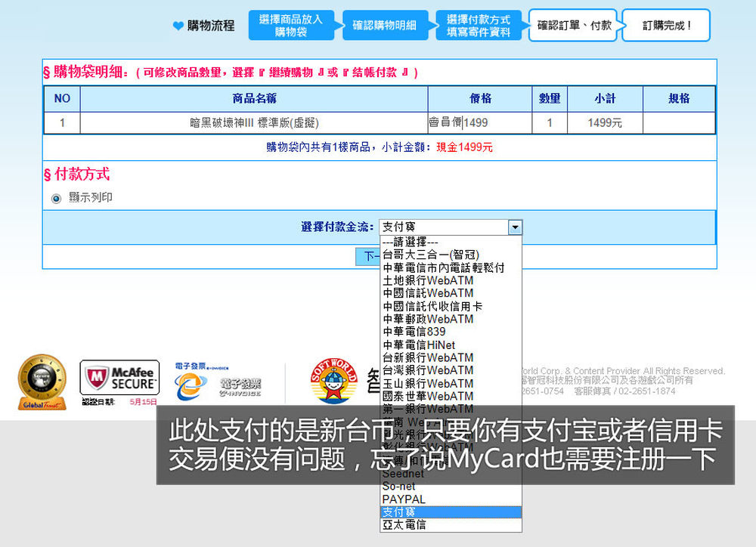Choose 亞太電信 at the list bottom
The image size is (756, 547).
pos(451,525)
